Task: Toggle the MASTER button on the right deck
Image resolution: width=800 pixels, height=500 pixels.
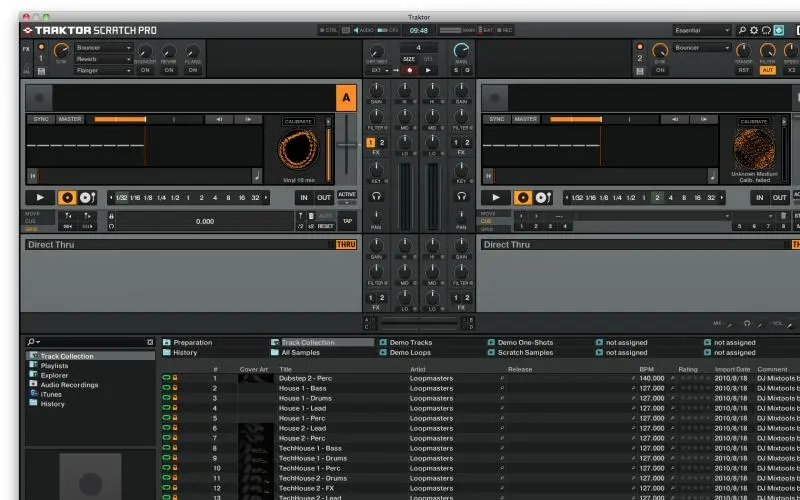Action: tap(526, 119)
